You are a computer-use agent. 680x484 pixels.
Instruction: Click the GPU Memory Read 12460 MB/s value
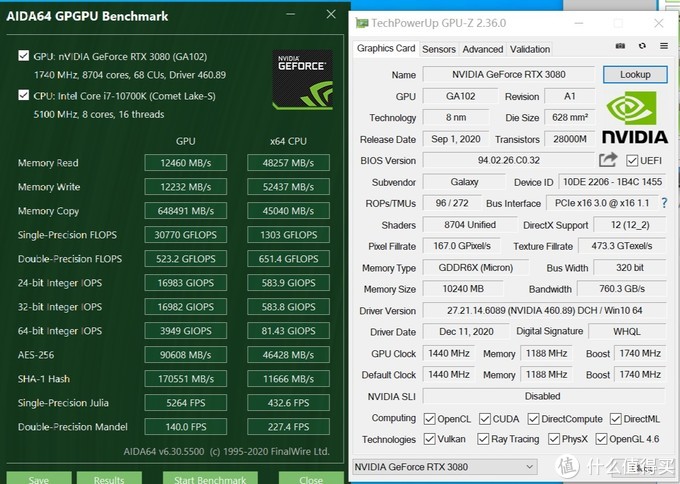point(186,163)
